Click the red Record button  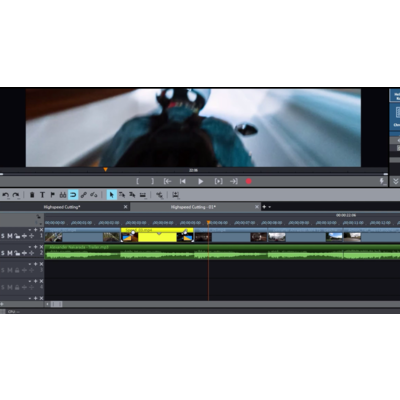(x=249, y=181)
